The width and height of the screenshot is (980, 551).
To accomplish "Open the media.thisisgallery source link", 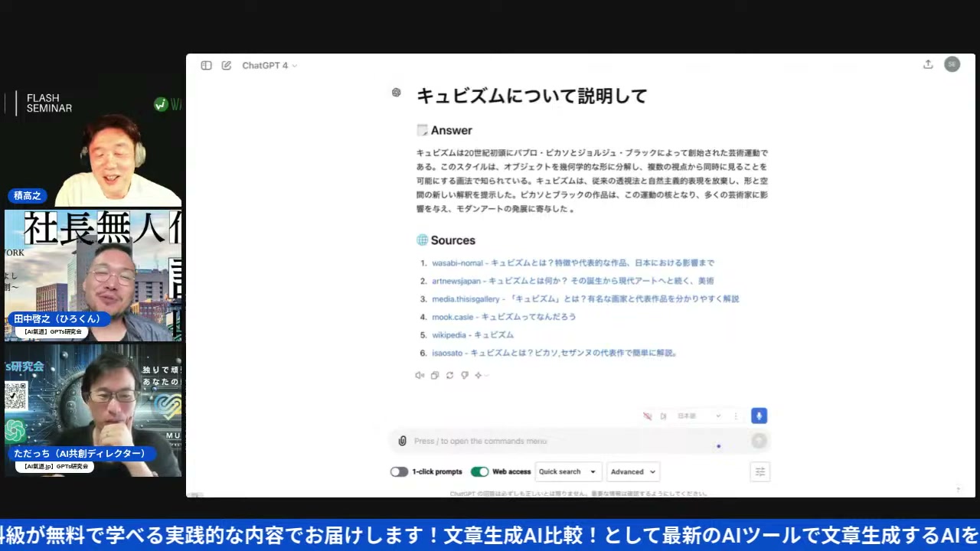I will click(585, 299).
